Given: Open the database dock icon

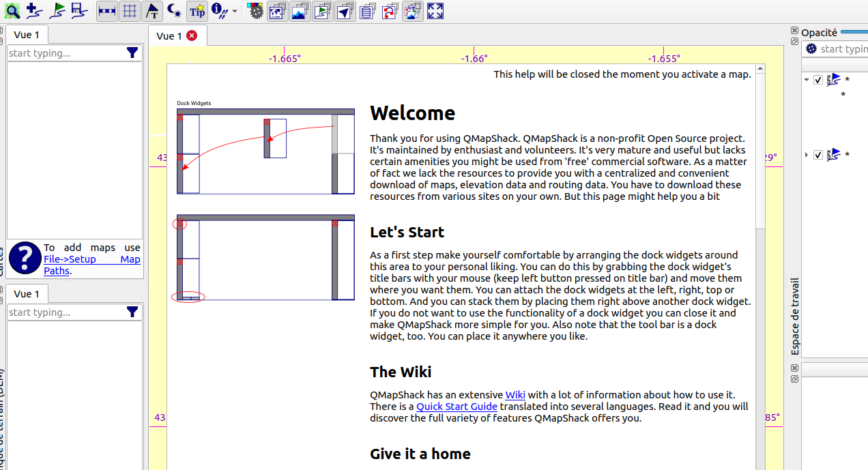Looking at the screenshot, I should [x=368, y=11].
